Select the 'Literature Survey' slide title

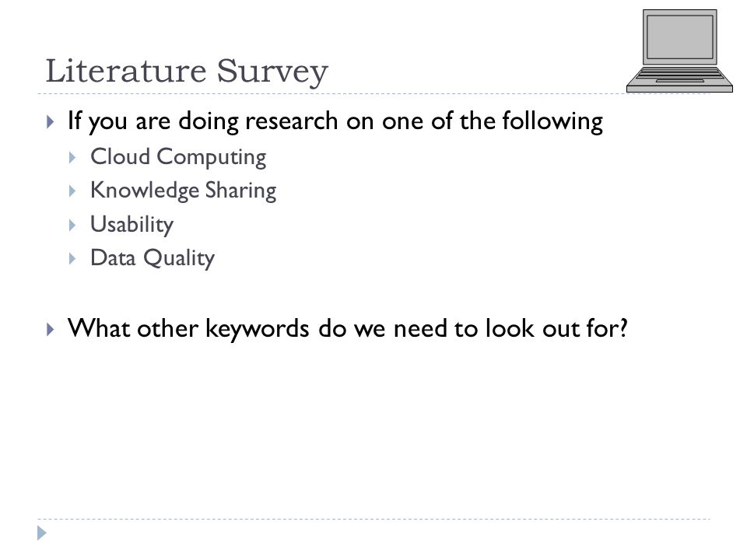pyautogui.click(x=187, y=72)
